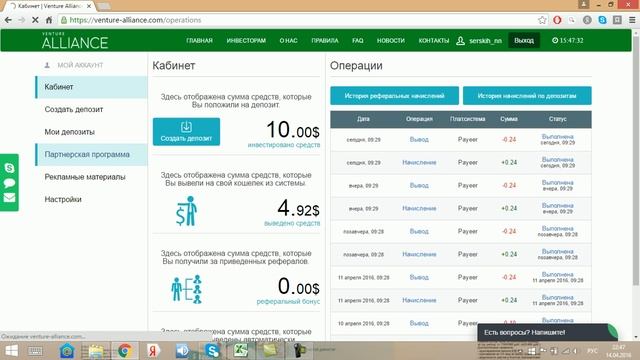The width and height of the screenshot is (640, 360).
Task: Click Начисление link in сегодня row
Action: (419, 162)
